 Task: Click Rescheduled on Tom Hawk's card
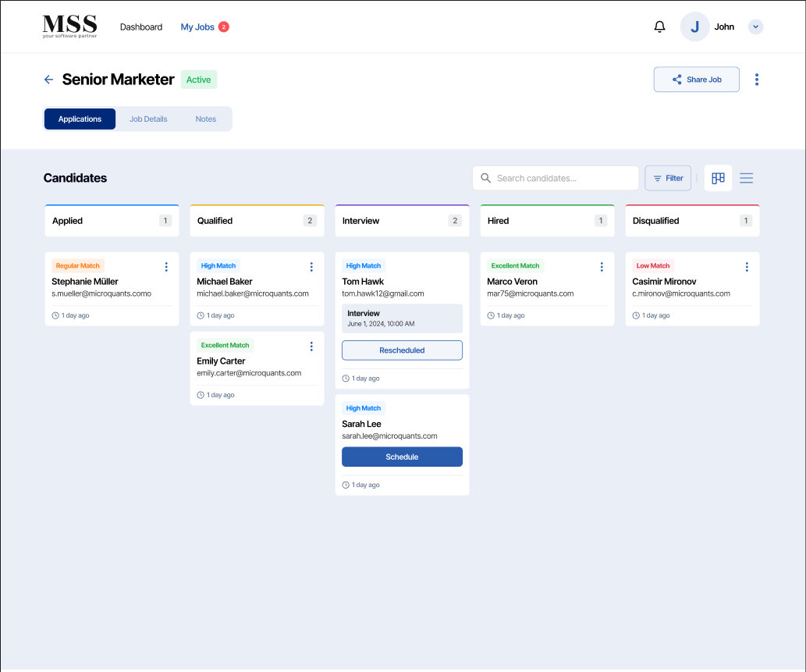(x=402, y=350)
